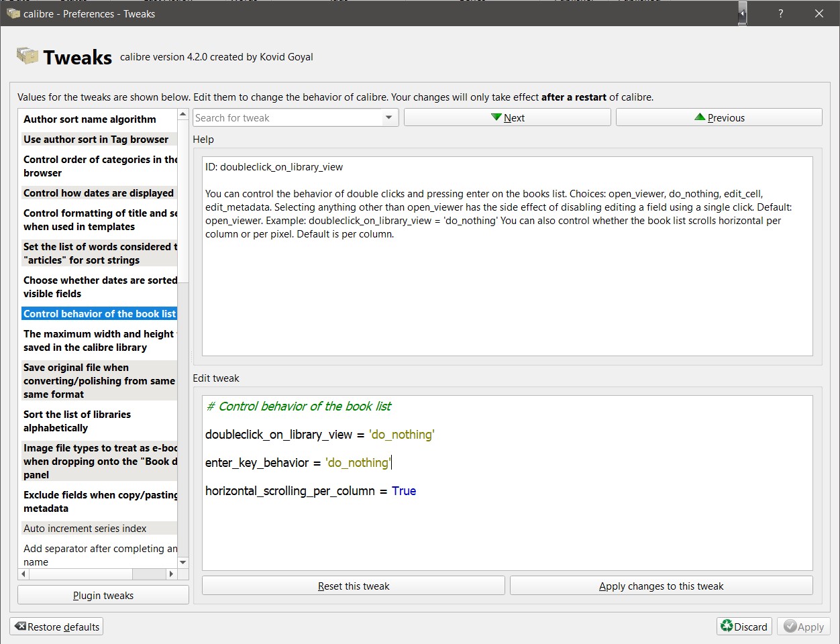This screenshot has height=644, width=840.
Task: Click the tweak list scroll down arrow
Action: tap(183, 562)
